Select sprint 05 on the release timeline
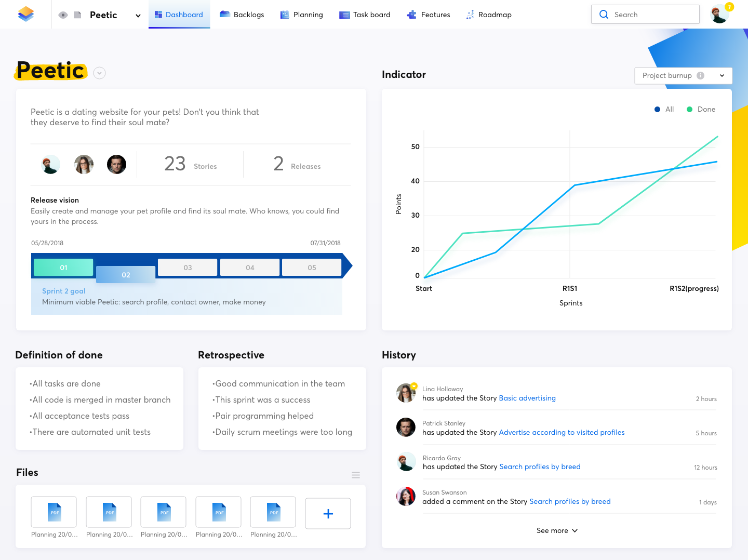The image size is (748, 560). [x=312, y=268]
